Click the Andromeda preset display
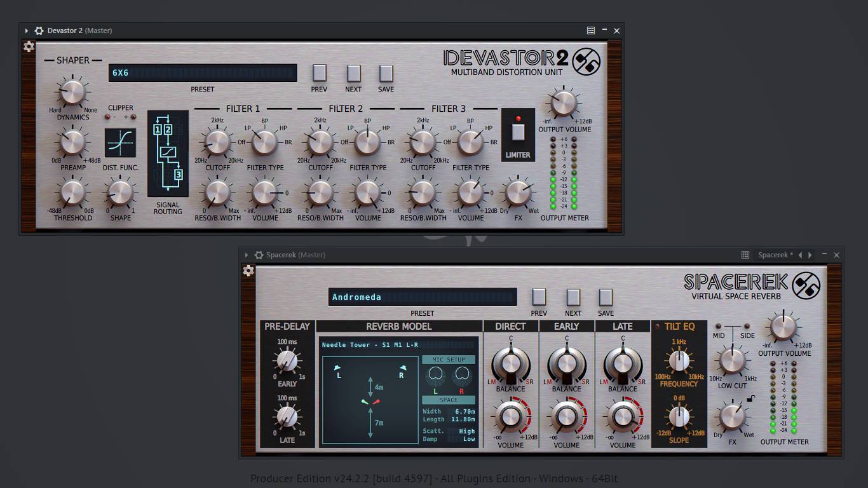868x488 pixels. click(423, 297)
